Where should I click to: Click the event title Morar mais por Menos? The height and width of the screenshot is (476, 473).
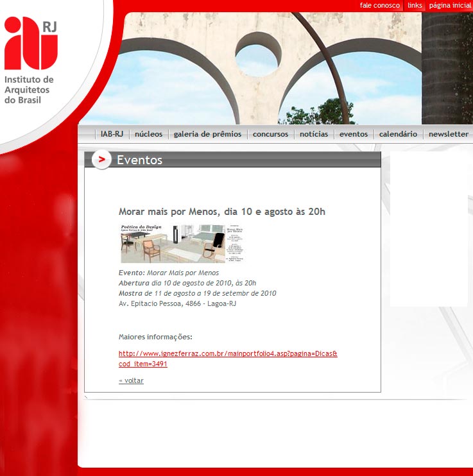[x=222, y=212]
